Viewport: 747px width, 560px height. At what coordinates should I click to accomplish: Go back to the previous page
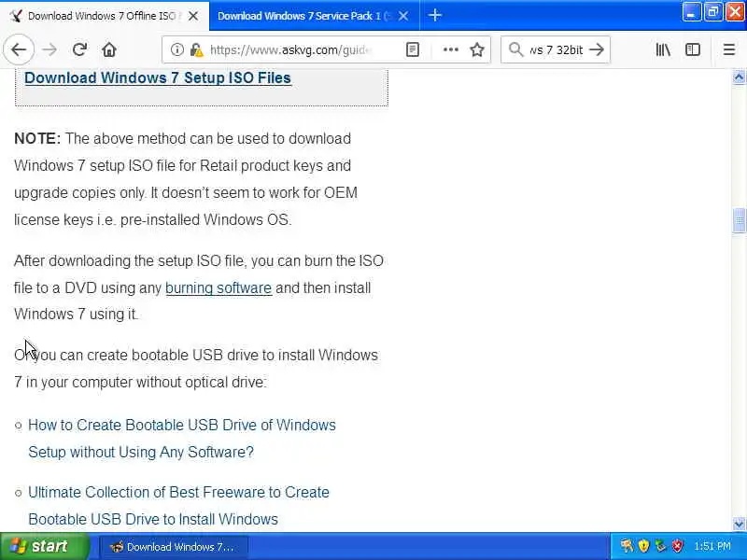coord(19,49)
